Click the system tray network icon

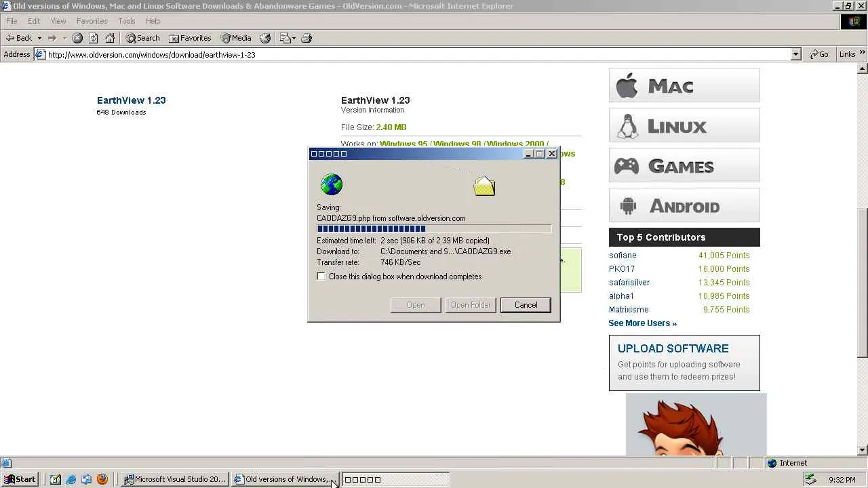click(x=810, y=479)
